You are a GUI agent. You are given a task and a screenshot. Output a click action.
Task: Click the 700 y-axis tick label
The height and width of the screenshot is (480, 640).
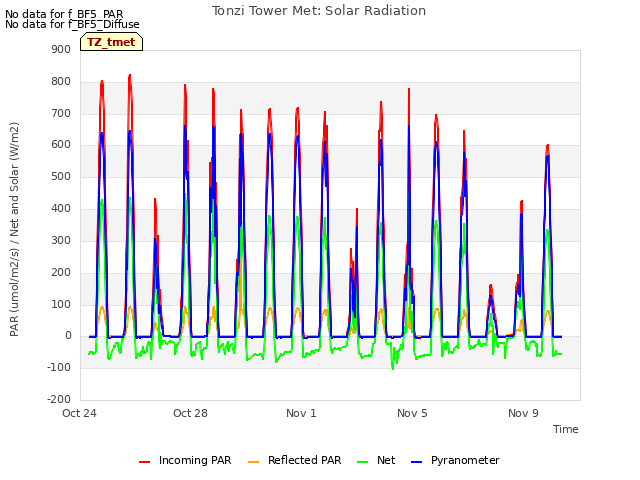(61, 113)
